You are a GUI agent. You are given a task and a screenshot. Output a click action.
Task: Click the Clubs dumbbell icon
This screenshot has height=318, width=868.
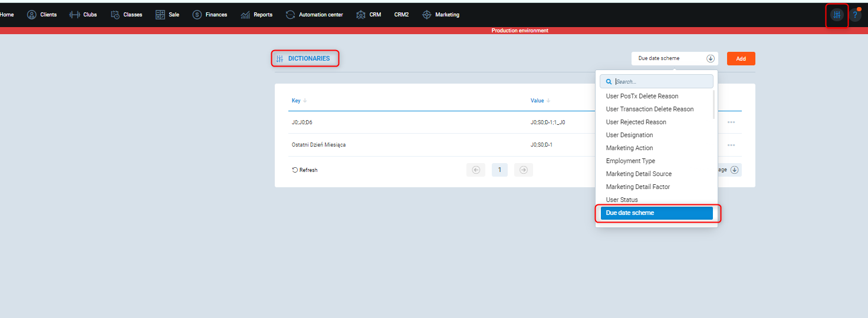pos(74,15)
